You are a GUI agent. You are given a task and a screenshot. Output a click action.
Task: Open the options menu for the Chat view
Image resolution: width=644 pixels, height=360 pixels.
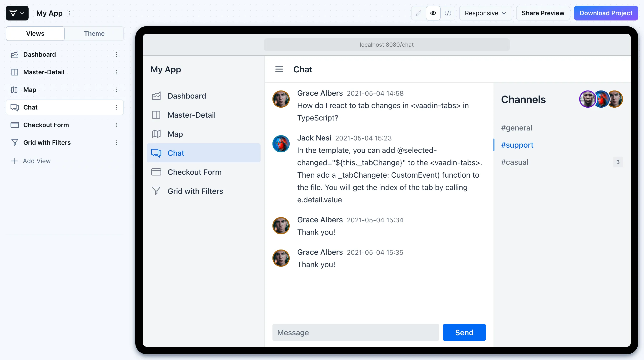click(x=116, y=107)
